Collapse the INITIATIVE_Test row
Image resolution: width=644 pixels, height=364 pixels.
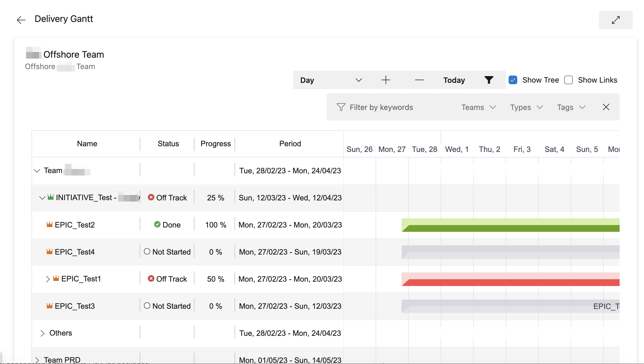click(42, 198)
